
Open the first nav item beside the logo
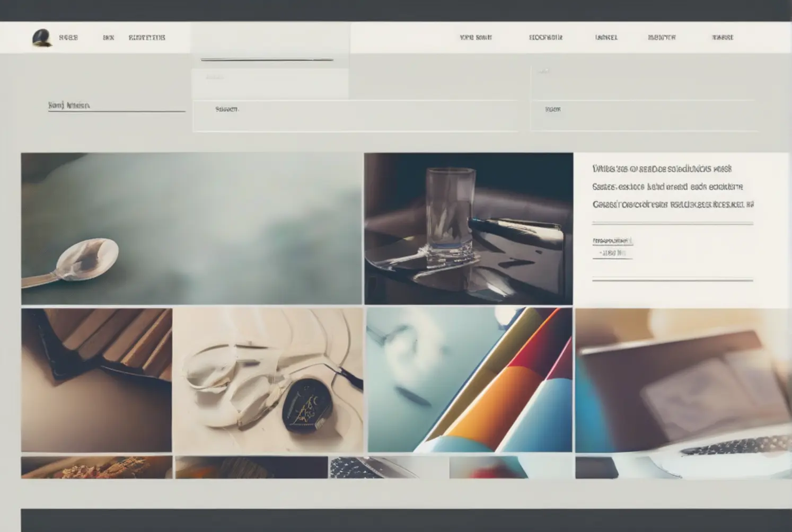[x=68, y=38]
